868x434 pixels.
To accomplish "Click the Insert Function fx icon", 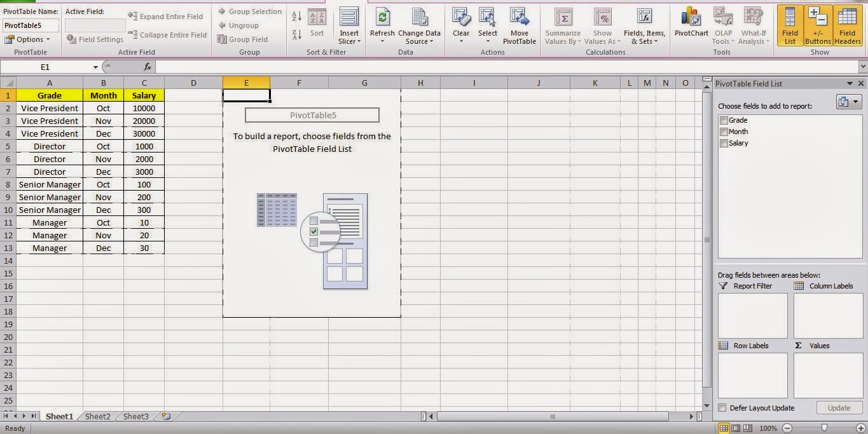I will point(148,67).
